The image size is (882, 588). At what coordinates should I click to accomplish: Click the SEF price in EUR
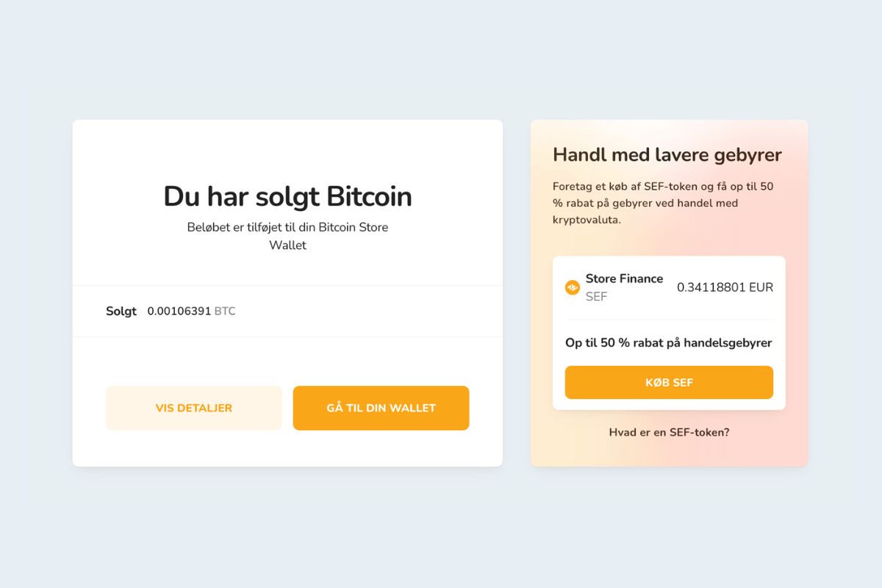click(725, 287)
